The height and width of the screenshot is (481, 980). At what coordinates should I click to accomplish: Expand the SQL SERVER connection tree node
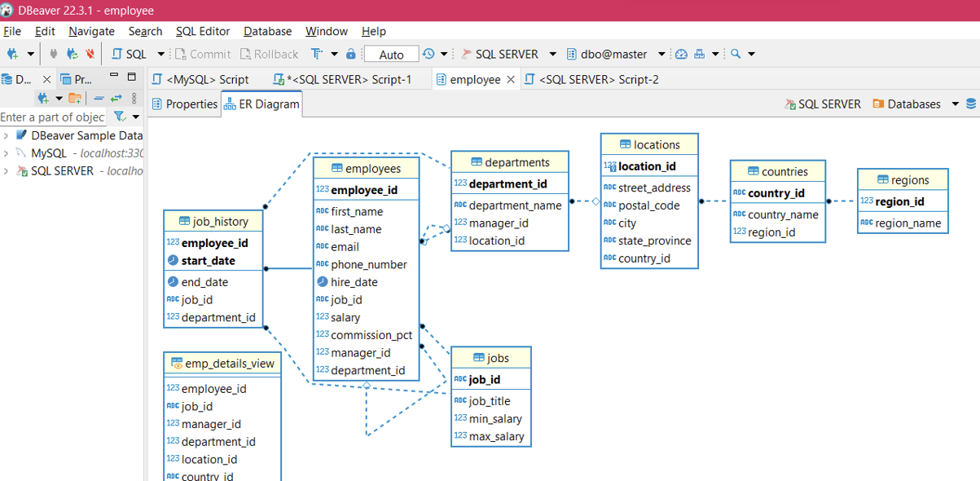[x=7, y=171]
